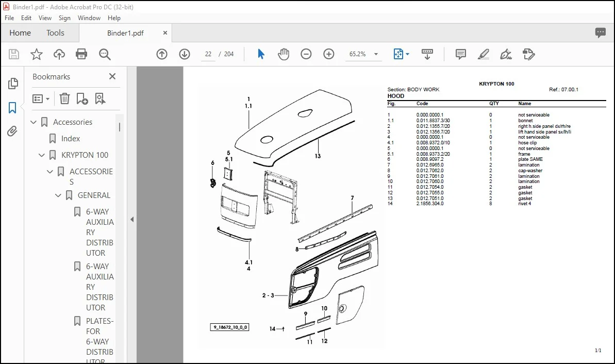Click the 'bonnet' part name
The height and width of the screenshot is (364, 615).
[525, 121]
